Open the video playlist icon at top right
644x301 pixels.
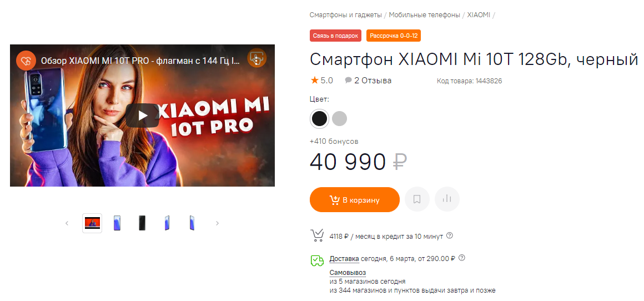256,58
